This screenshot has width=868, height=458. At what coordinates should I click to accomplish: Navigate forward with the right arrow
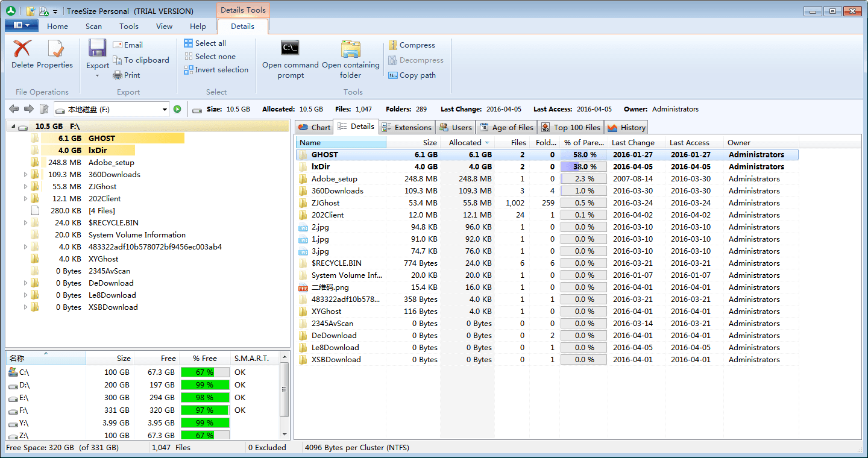tap(28, 109)
